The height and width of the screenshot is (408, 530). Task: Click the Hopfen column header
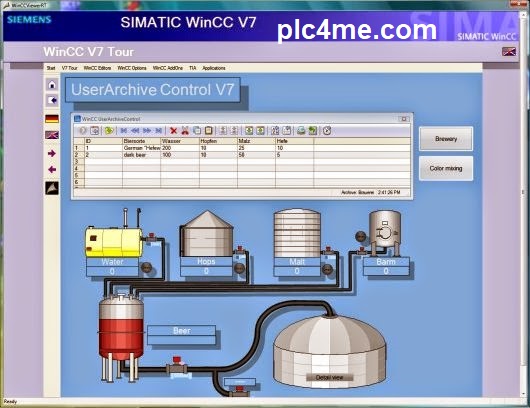(218, 141)
